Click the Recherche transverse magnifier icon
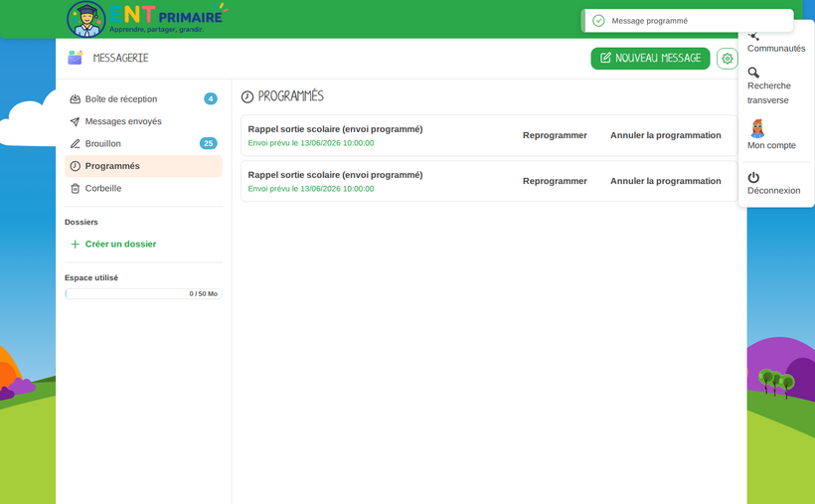This screenshot has width=815, height=504. 753,73
